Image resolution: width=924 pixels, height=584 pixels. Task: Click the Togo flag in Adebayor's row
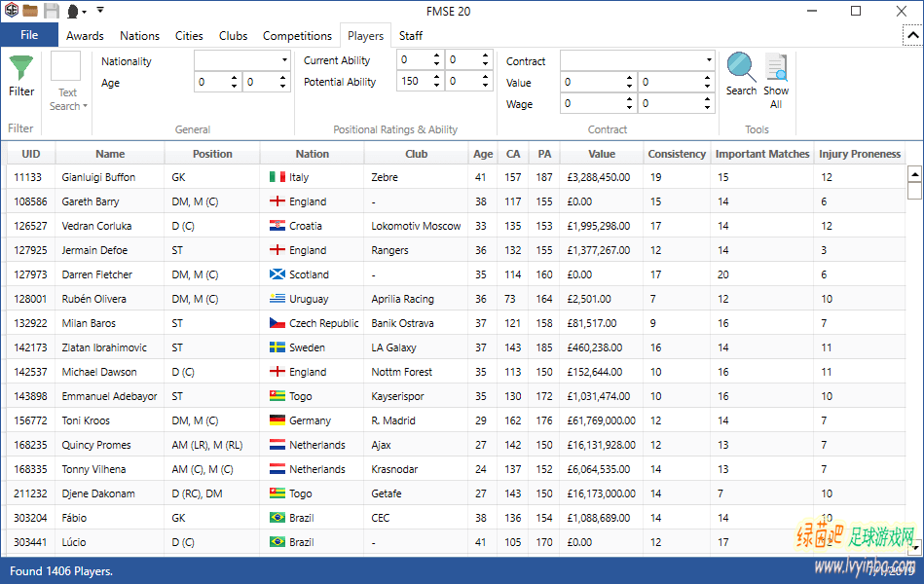pos(277,396)
